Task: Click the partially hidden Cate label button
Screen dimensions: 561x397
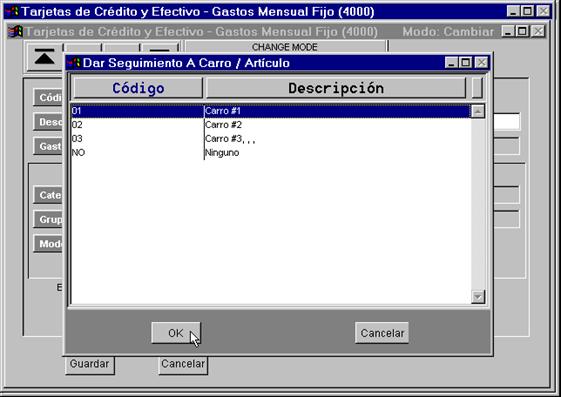Action: pos(48,195)
